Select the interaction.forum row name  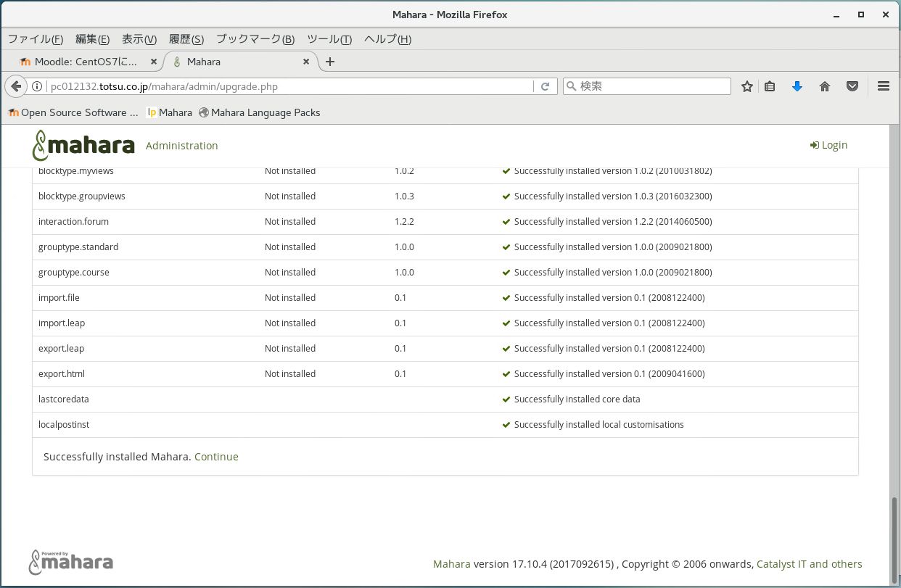pyautogui.click(x=73, y=222)
